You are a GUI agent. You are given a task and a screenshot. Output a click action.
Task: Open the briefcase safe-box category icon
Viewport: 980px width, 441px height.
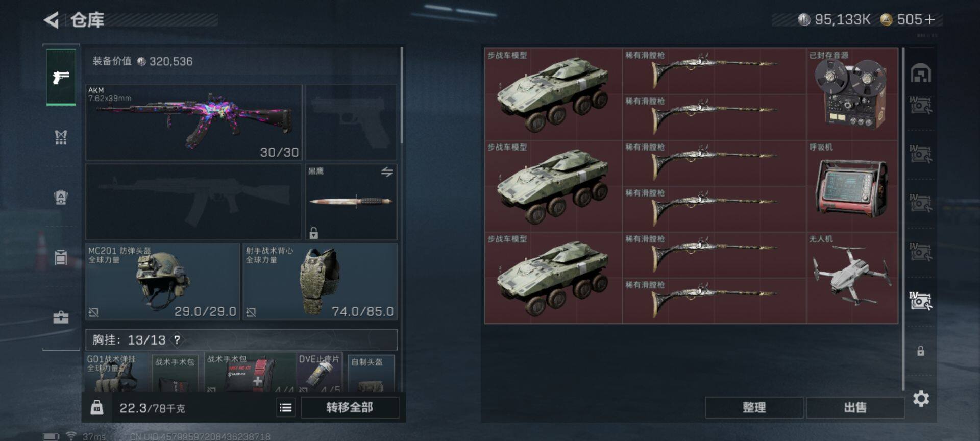click(x=61, y=317)
